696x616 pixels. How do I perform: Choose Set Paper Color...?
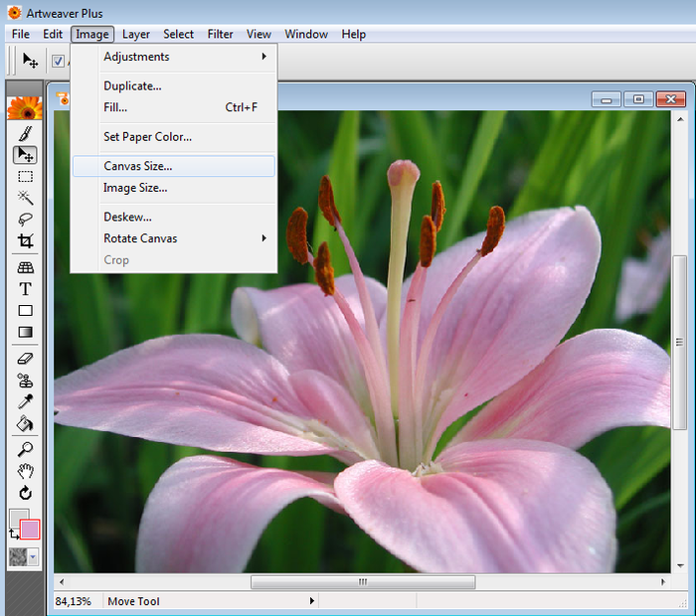(174, 136)
